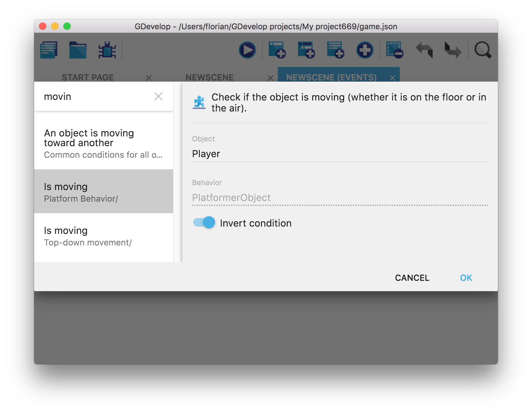
Task: Switch to the START PAGE tab
Action: point(88,77)
